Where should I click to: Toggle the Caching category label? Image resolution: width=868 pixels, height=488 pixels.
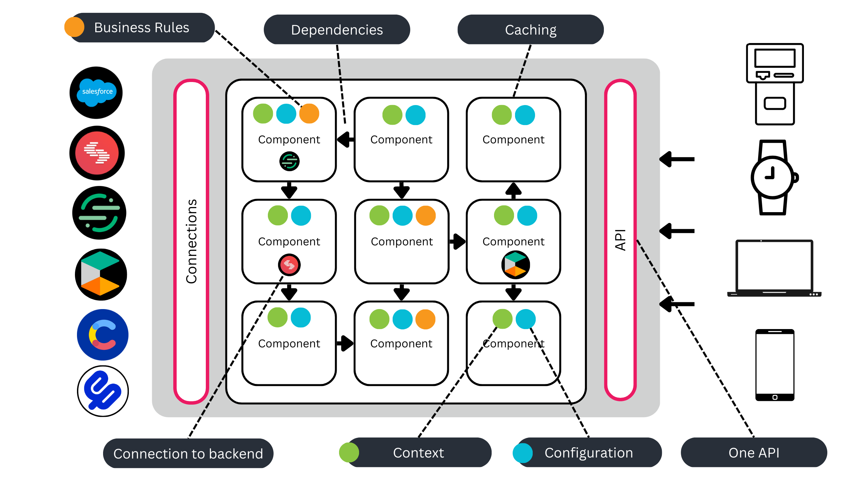[x=531, y=28]
